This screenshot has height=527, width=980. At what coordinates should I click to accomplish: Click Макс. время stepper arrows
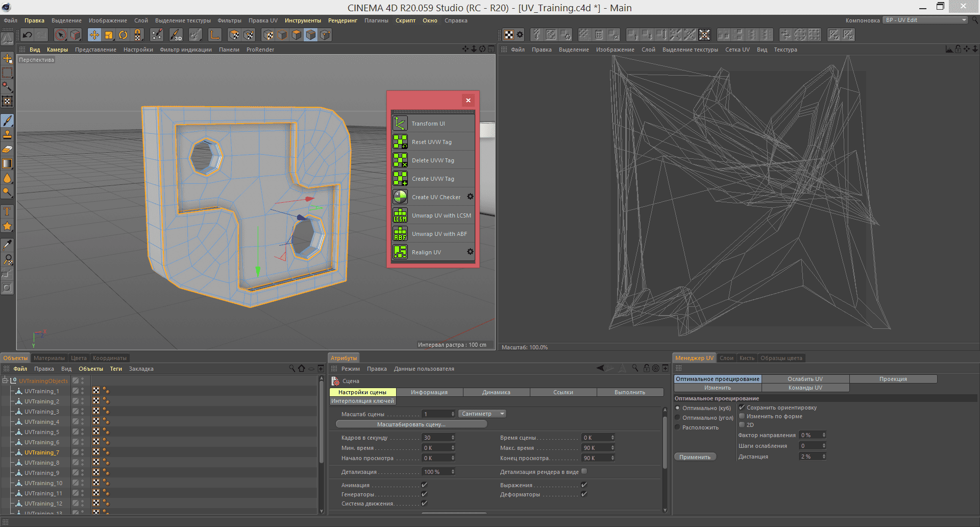612,448
